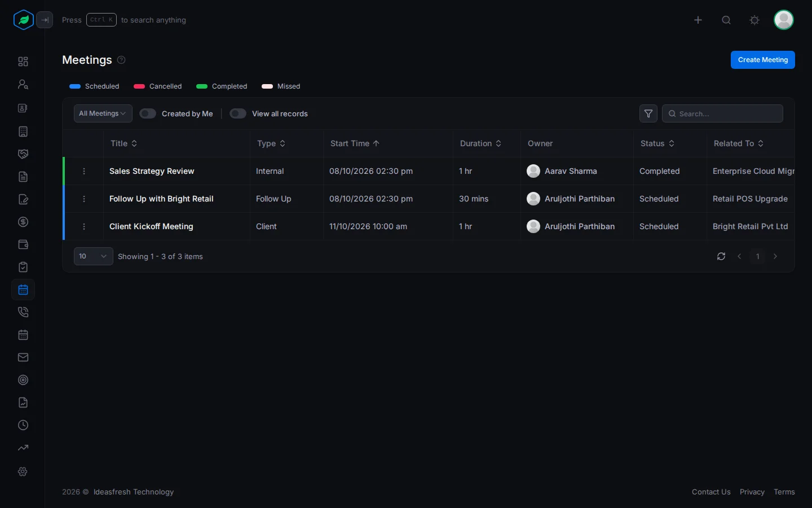The image size is (812, 508).
Task: Click the meetings Search field
Action: (x=722, y=113)
